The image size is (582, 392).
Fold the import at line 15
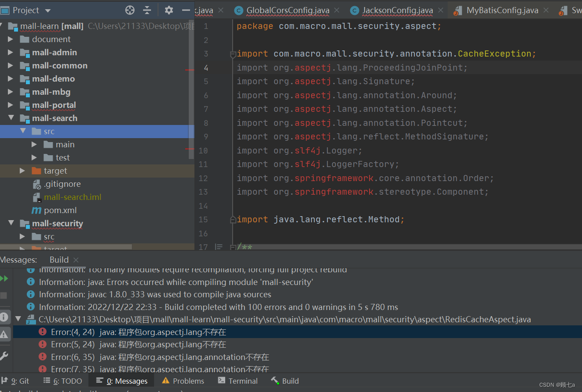pyautogui.click(x=233, y=220)
